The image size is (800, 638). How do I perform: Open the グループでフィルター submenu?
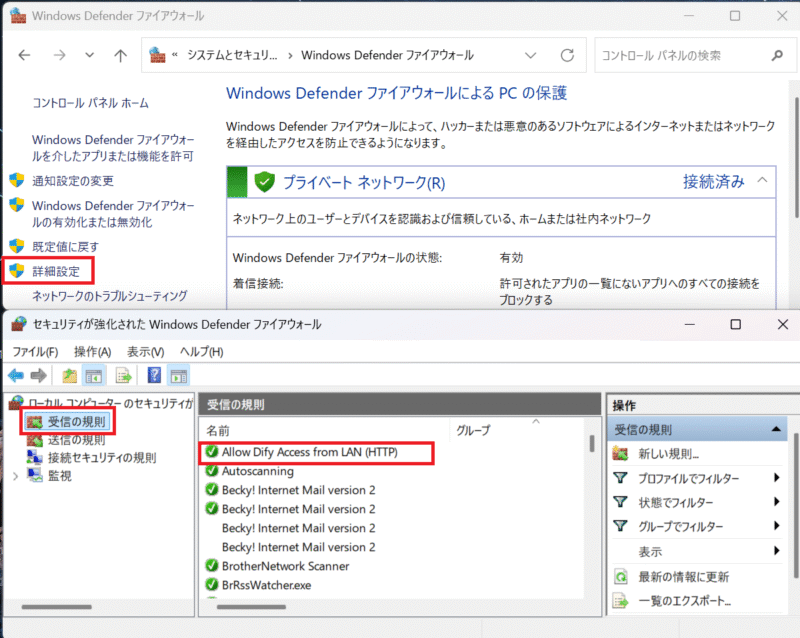[777, 526]
